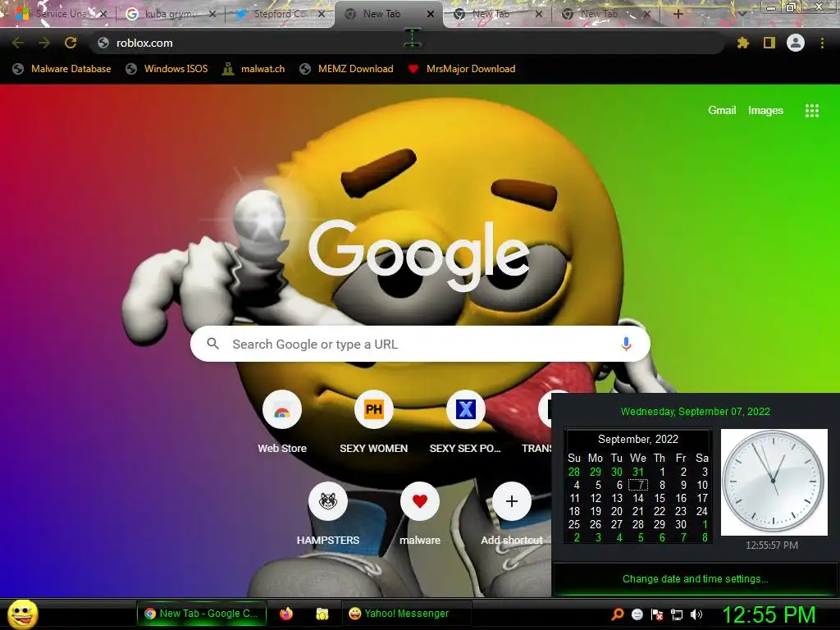Open the MrsMajor Download bookmark
This screenshot has height=630, width=840.
[462, 69]
